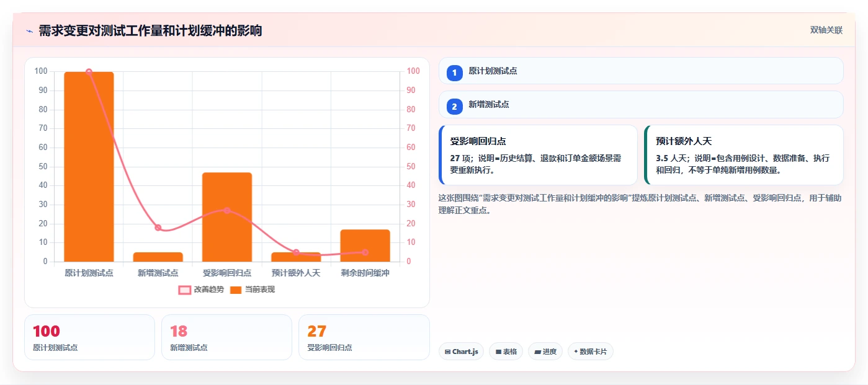The width and height of the screenshot is (868, 385).
Task: Click the 双轴关联 label in header
Action: 826,30
